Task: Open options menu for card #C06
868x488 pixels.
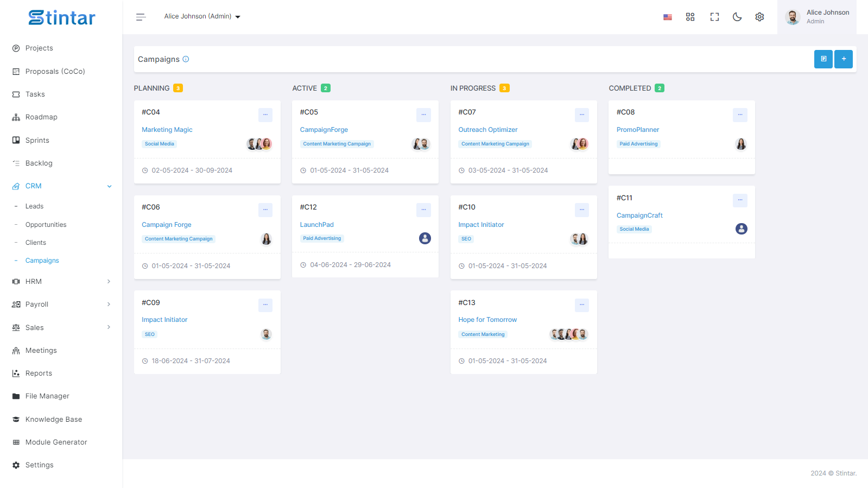Action: point(265,210)
